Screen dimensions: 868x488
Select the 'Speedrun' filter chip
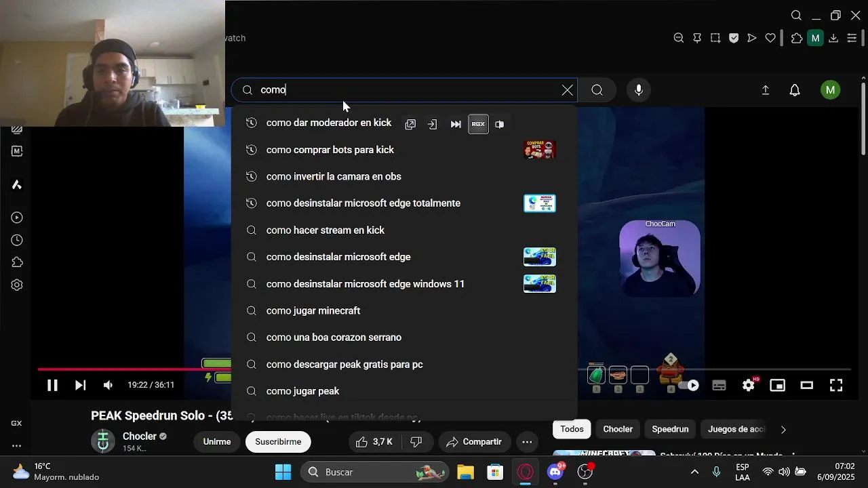(670, 429)
